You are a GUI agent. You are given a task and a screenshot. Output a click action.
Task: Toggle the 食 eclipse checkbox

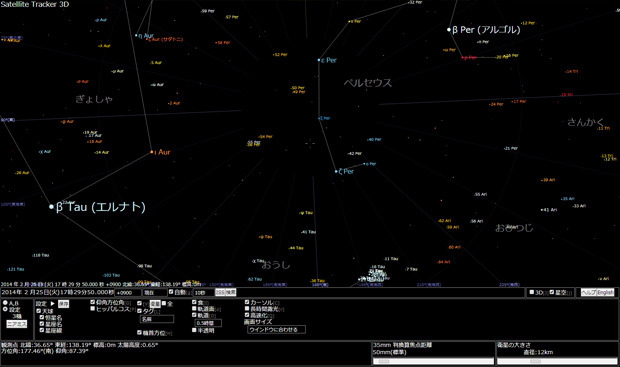pyautogui.click(x=194, y=302)
